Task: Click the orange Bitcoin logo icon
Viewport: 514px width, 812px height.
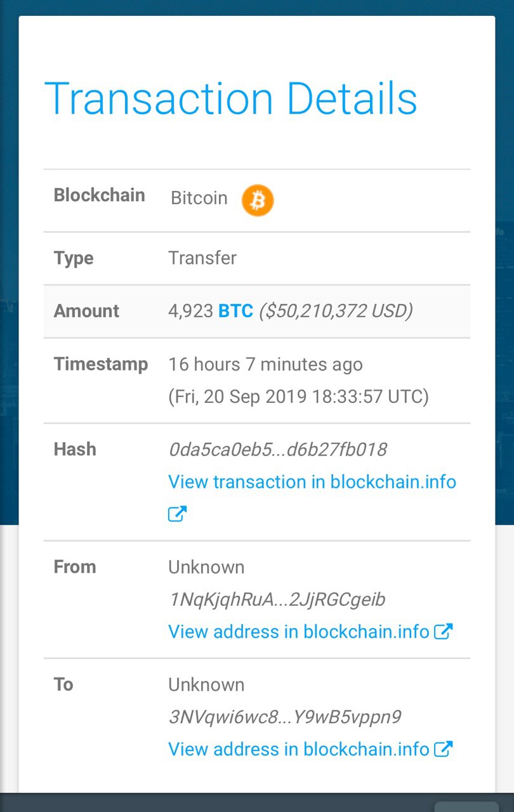Action: (258, 200)
